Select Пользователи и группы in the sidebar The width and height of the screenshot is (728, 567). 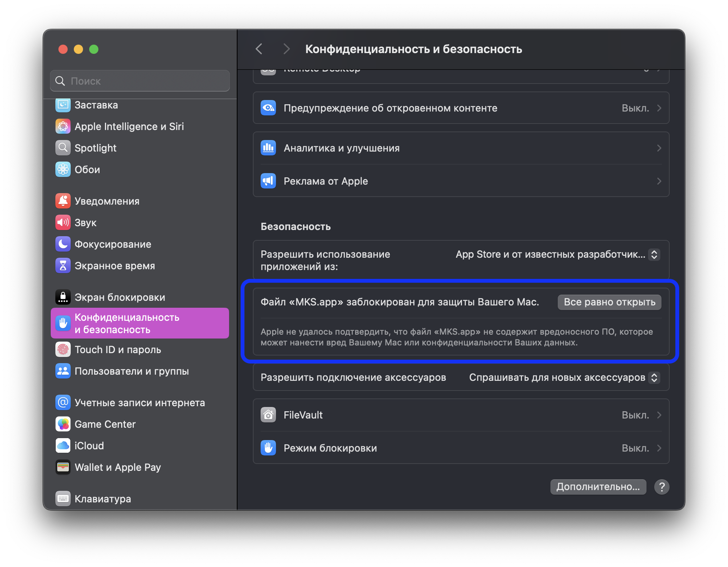click(131, 371)
